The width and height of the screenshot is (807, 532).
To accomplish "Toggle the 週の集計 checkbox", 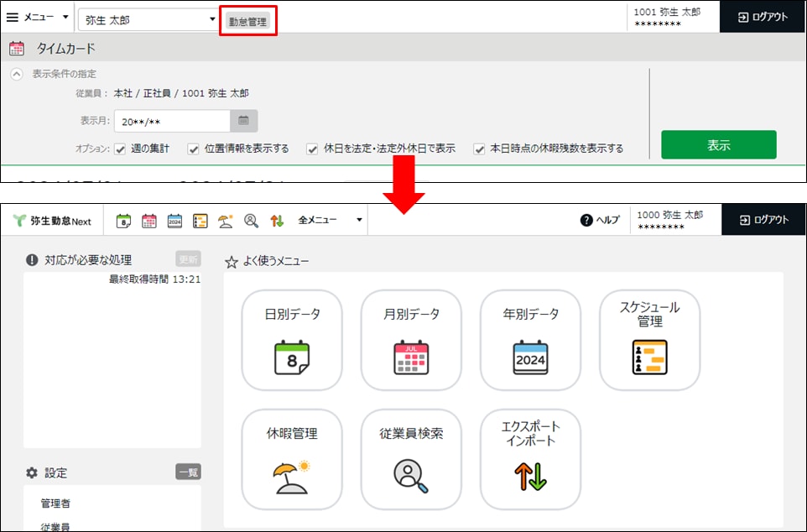I will (x=120, y=149).
